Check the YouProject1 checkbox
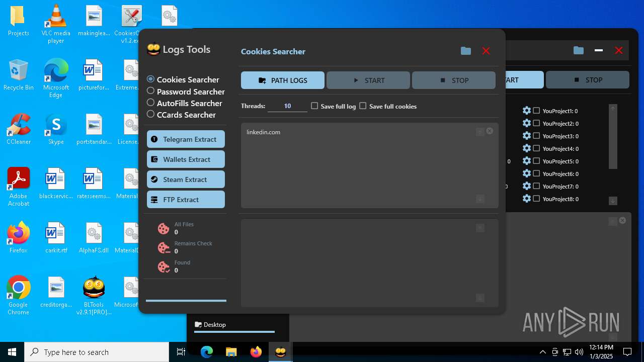Screen dimensions: 644x362 pos(536,111)
